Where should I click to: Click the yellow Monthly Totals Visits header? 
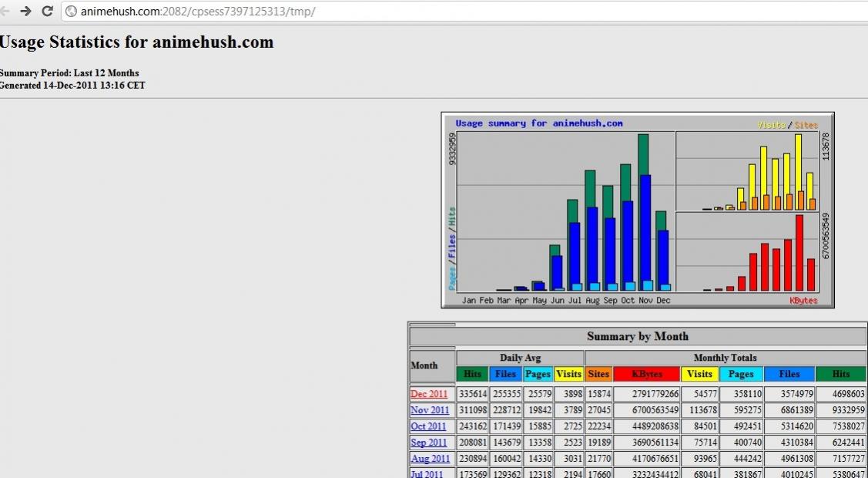[699, 374]
